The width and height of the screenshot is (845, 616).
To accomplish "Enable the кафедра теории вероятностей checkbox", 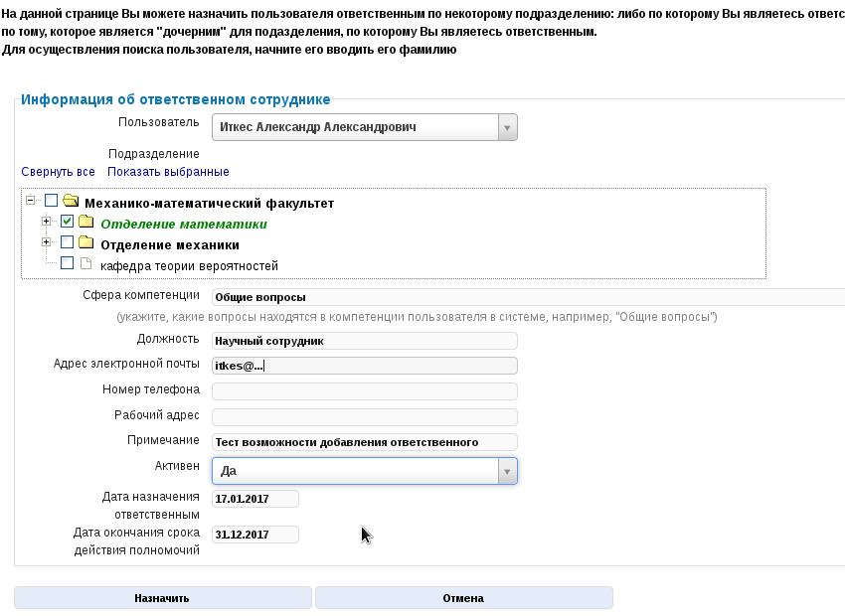I will (67, 264).
